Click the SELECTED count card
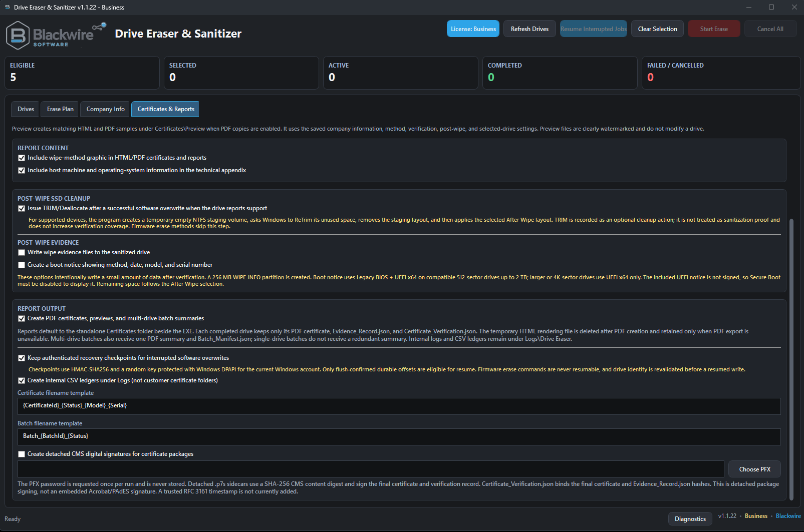 241,73
